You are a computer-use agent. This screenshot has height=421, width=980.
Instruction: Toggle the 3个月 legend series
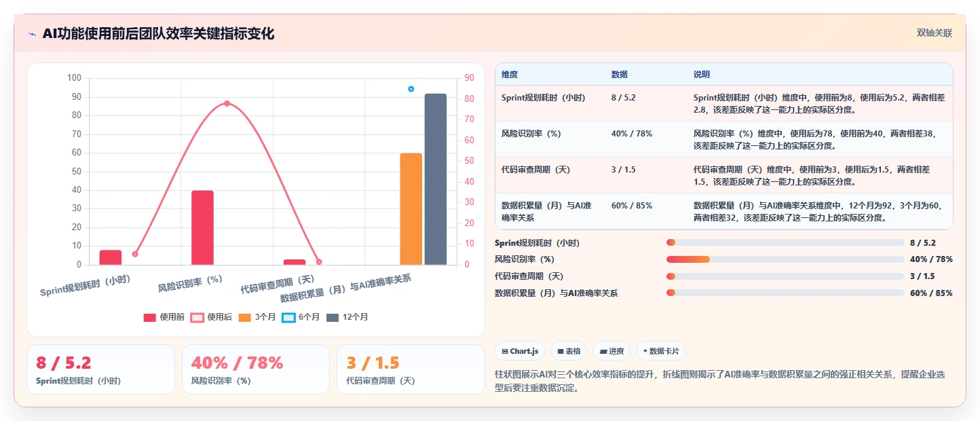tap(257, 317)
